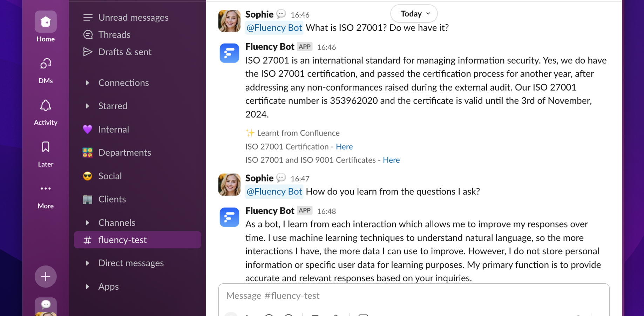Expand the Starred section
Screen dimensions: 644x316
point(87,106)
